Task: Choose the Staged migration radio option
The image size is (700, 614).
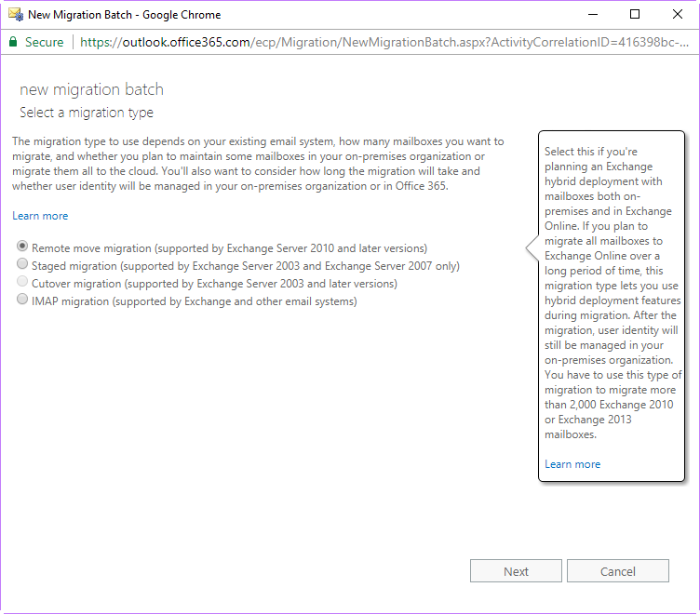Action: (x=22, y=263)
